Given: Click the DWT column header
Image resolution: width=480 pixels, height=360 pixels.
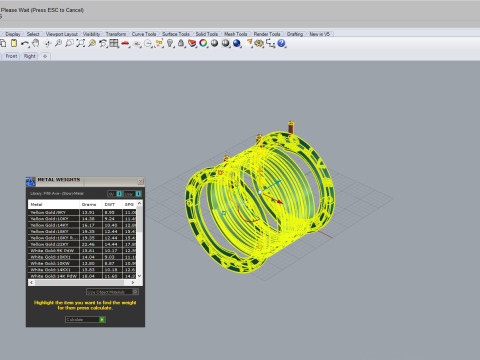Looking at the screenshot, I should tap(112, 204).
